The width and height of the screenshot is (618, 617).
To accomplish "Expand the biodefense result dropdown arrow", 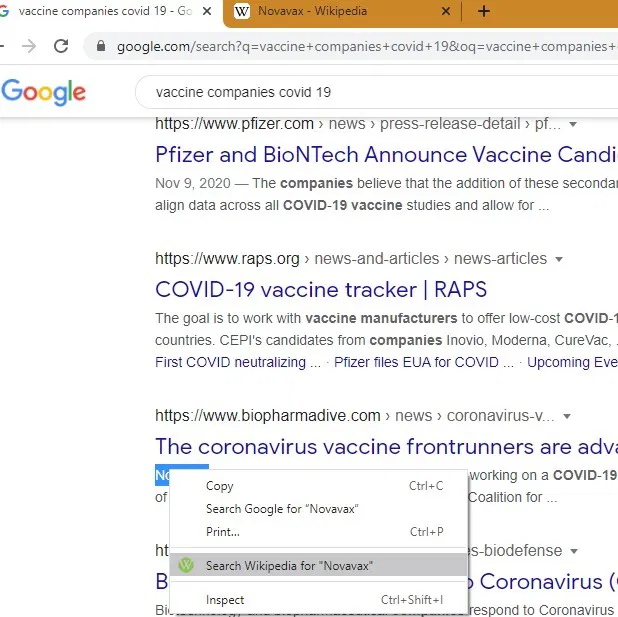I will coord(574,551).
